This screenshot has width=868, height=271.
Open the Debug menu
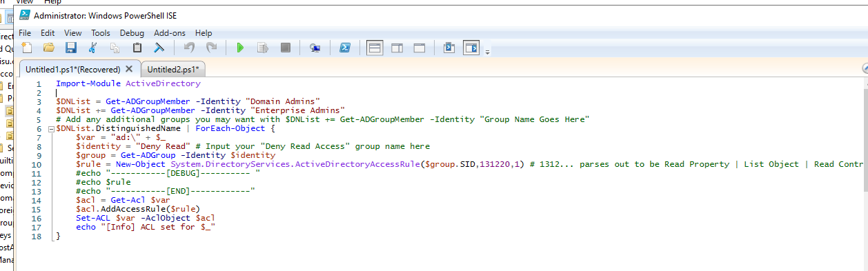(132, 32)
